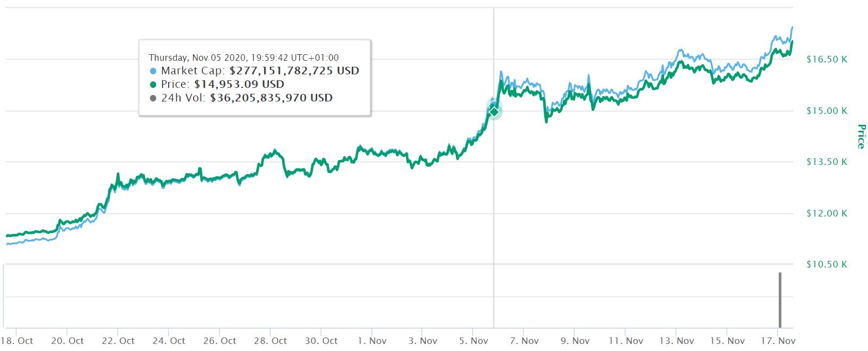Click the blue Market Cap dot in tooltip

[x=153, y=71]
